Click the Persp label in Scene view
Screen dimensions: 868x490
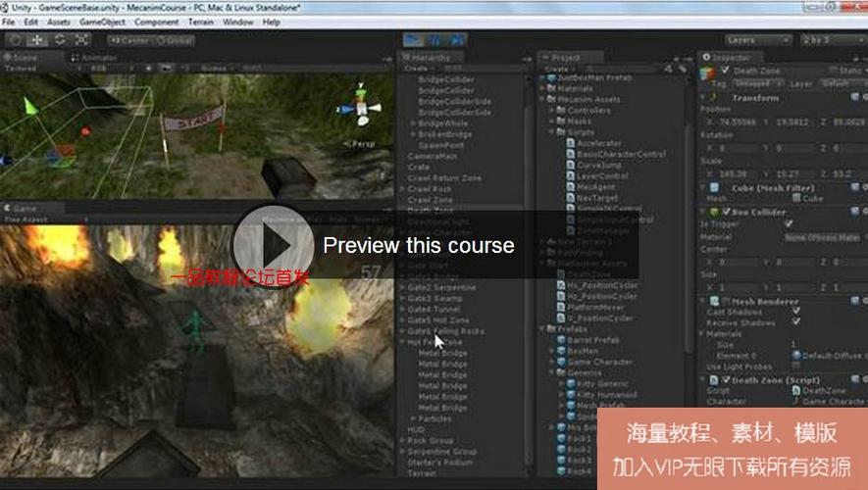(x=359, y=144)
